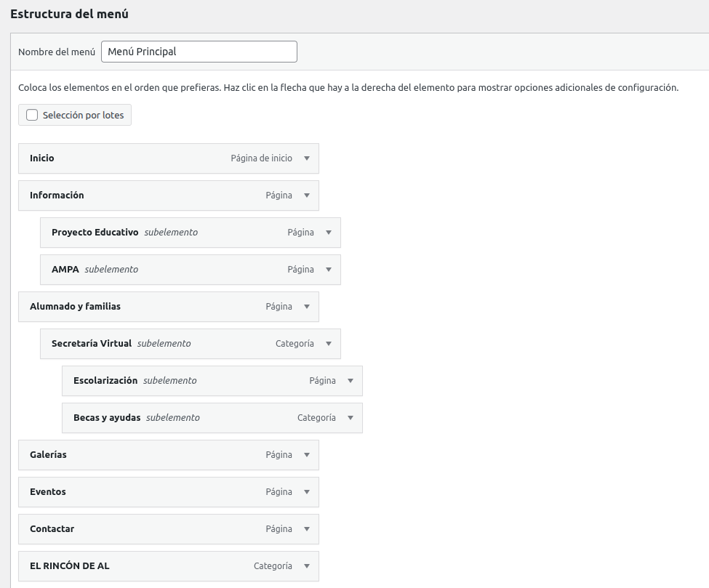This screenshot has height=588, width=709.
Task: Enable the Selección por lotes checkbox
Action: 32,115
